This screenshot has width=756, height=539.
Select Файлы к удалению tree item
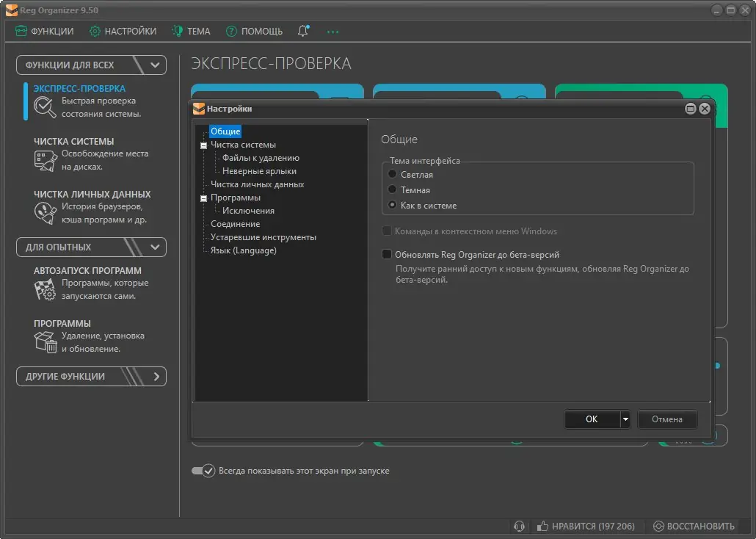(x=261, y=158)
